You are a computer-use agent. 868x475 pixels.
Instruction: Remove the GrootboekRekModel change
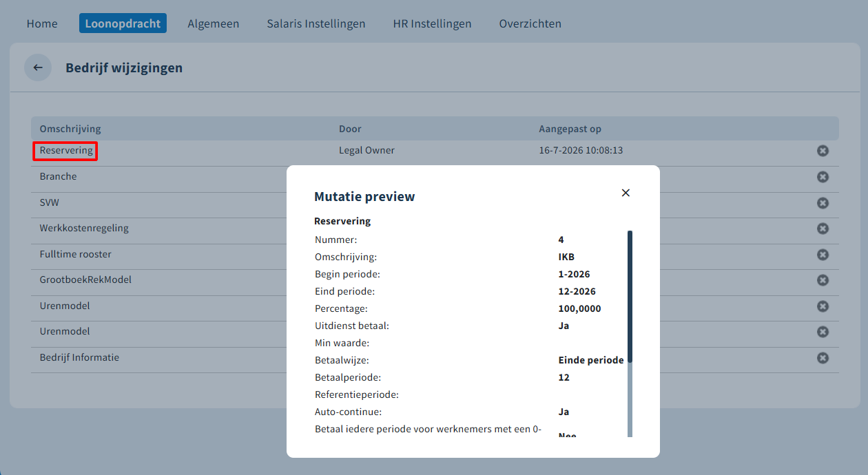coord(823,280)
